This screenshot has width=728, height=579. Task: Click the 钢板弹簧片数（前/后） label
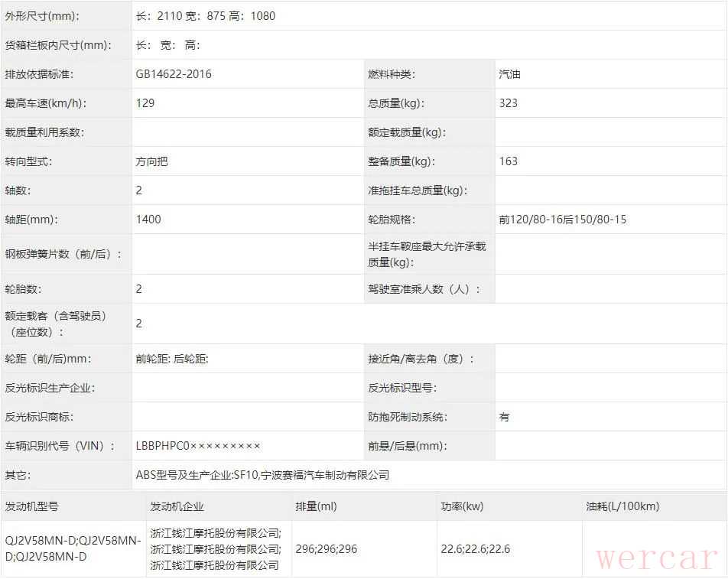pos(63,255)
